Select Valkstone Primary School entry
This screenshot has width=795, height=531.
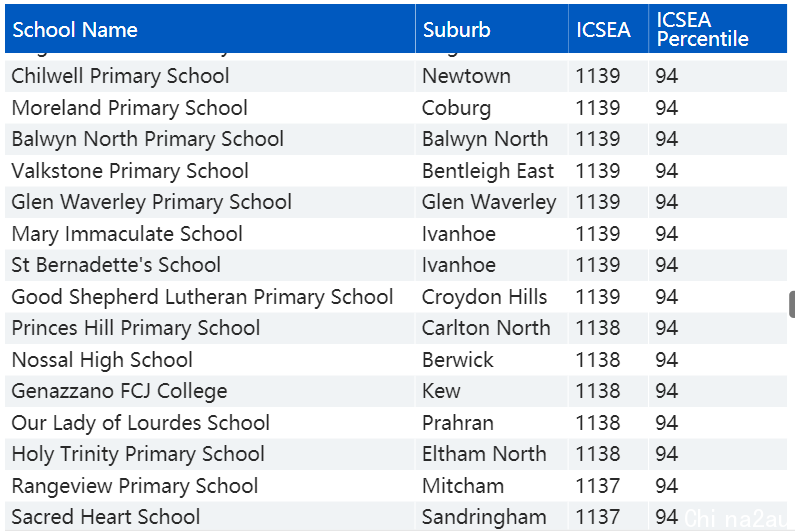(130, 171)
